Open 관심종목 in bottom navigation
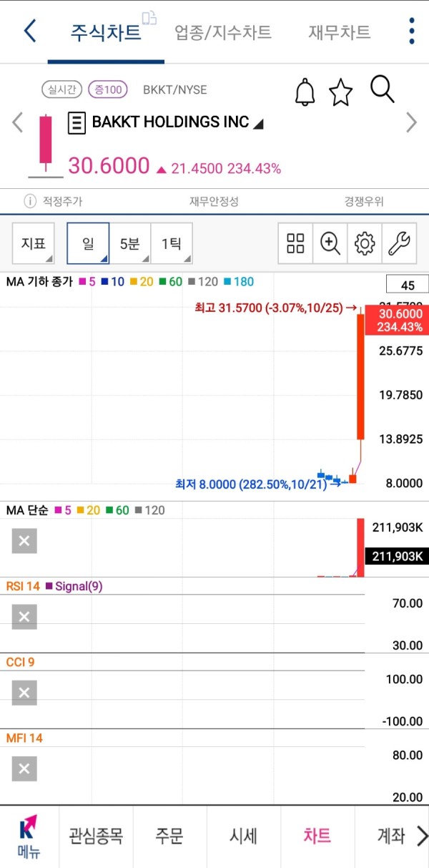The height and width of the screenshot is (868, 429). (x=96, y=836)
